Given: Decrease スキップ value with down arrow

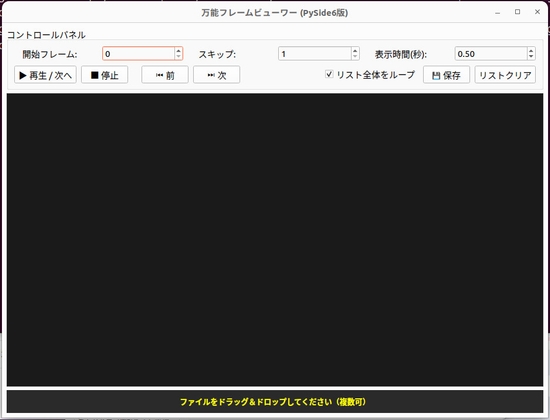Looking at the screenshot, I should [x=355, y=56].
